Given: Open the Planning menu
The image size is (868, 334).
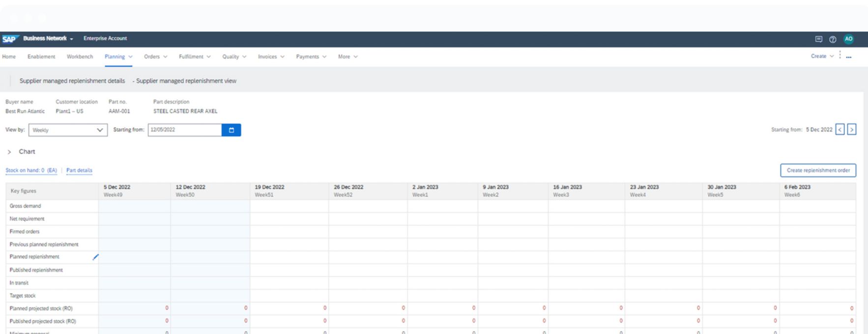Looking at the screenshot, I should (118, 56).
